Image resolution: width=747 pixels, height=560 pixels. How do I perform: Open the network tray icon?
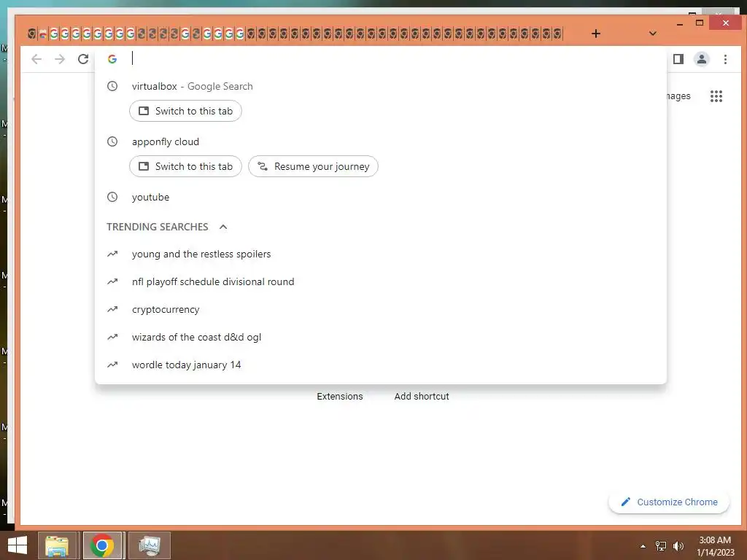(661, 545)
